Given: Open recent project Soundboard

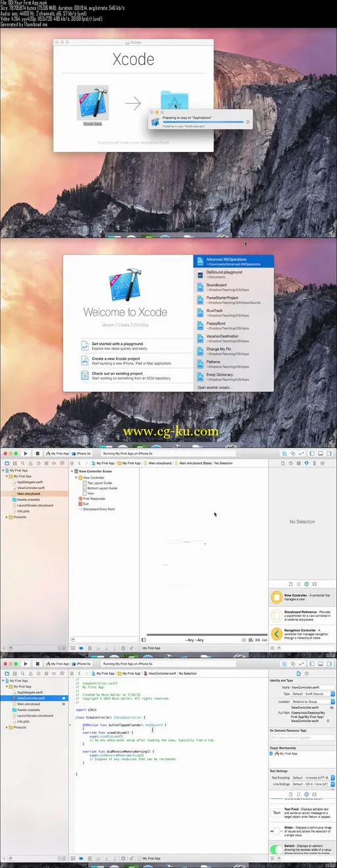Looking at the screenshot, I should click(x=233, y=287).
